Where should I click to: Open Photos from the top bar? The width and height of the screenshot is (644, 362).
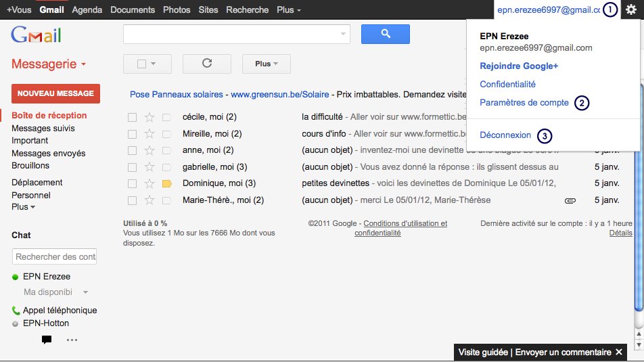click(177, 9)
